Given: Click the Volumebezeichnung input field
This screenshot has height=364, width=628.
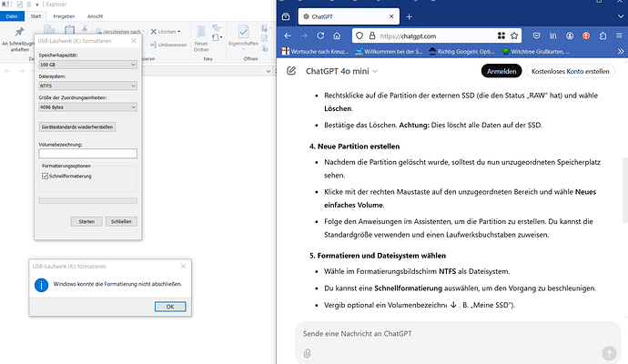Looking at the screenshot, I should pos(87,154).
